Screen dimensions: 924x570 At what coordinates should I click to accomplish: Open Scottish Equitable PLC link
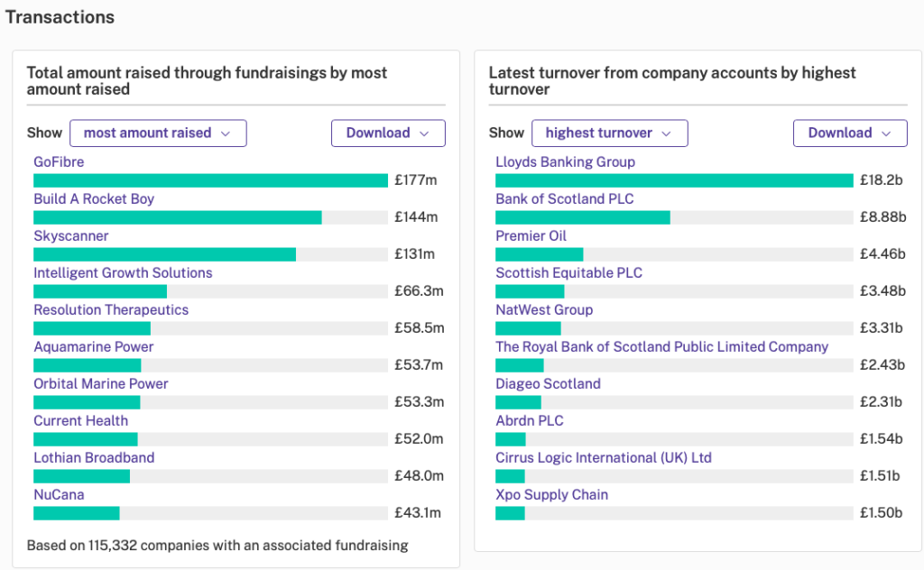[x=568, y=273]
